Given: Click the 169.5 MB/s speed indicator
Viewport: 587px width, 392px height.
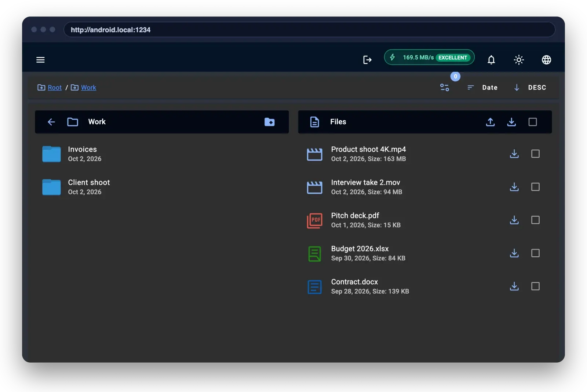Looking at the screenshot, I should click(x=429, y=57).
